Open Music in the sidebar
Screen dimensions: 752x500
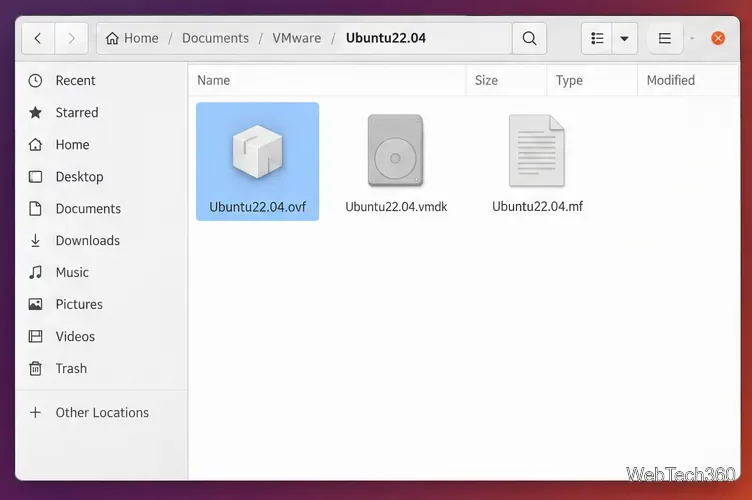tap(101, 273)
